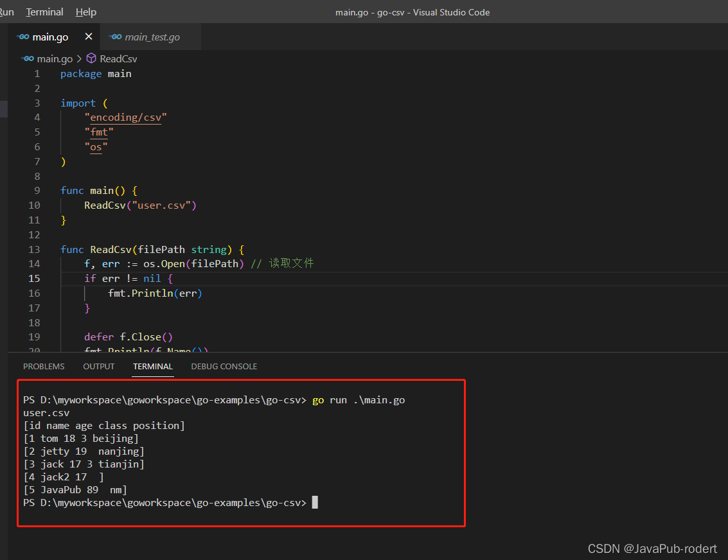Screen dimensions: 728x560
Task: Click the 'func ReadCsv(filePath string)' declaration
Action: (152, 250)
